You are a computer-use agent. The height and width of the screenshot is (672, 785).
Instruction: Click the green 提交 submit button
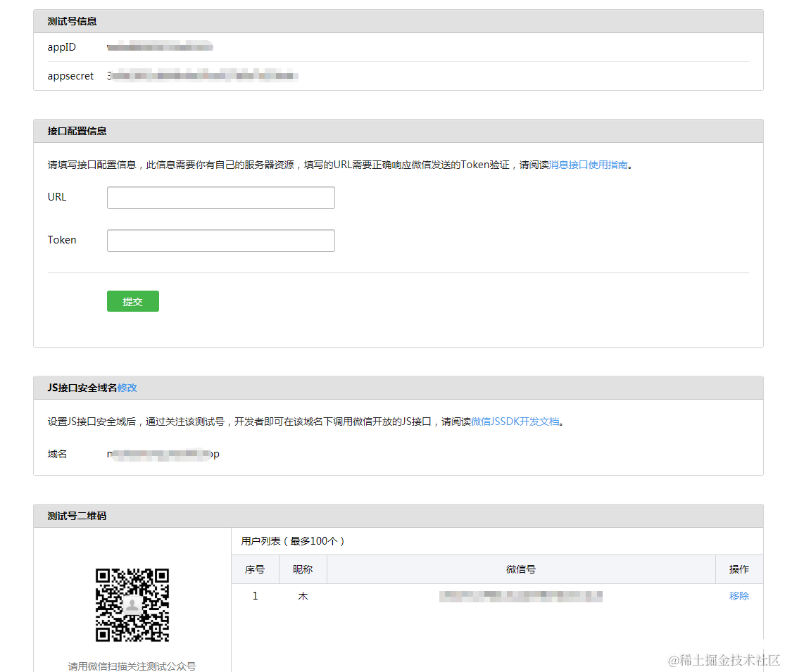click(x=132, y=301)
